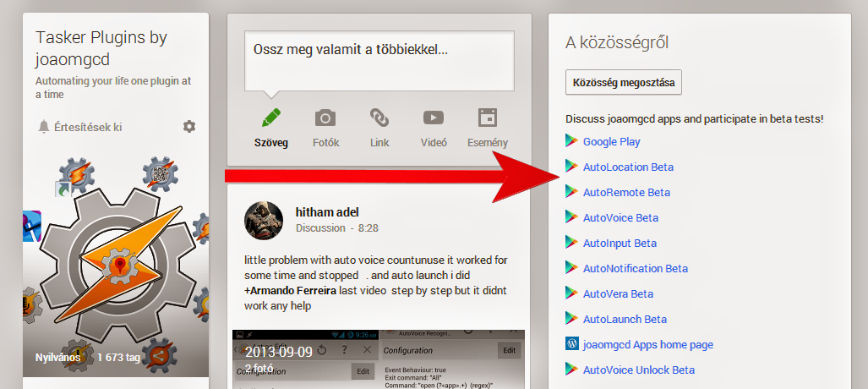Open the AutoVera Beta link
Image resolution: width=868 pixels, height=389 pixels.
(x=618, y=294)
